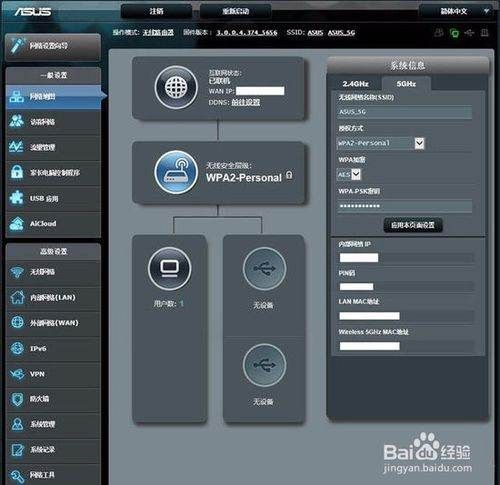The image size is (500, 485).
Task: Open the 系统记录 system log
Action: point(53,450)
